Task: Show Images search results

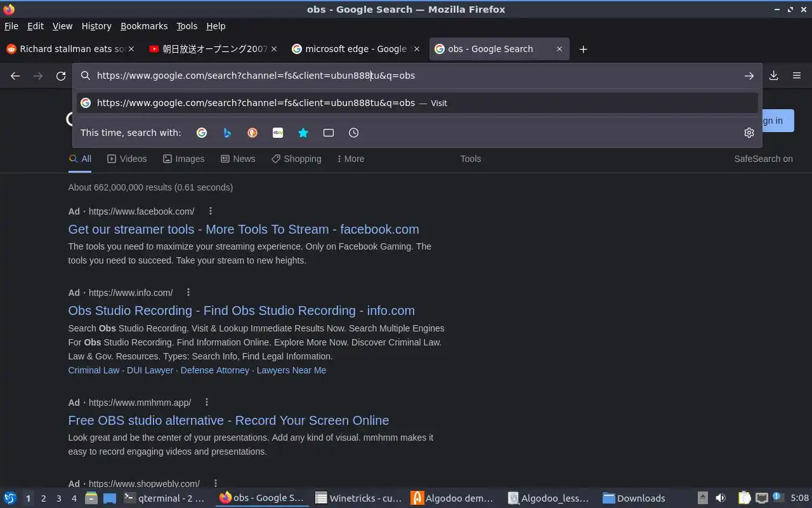Action: (x=183, y=159)
